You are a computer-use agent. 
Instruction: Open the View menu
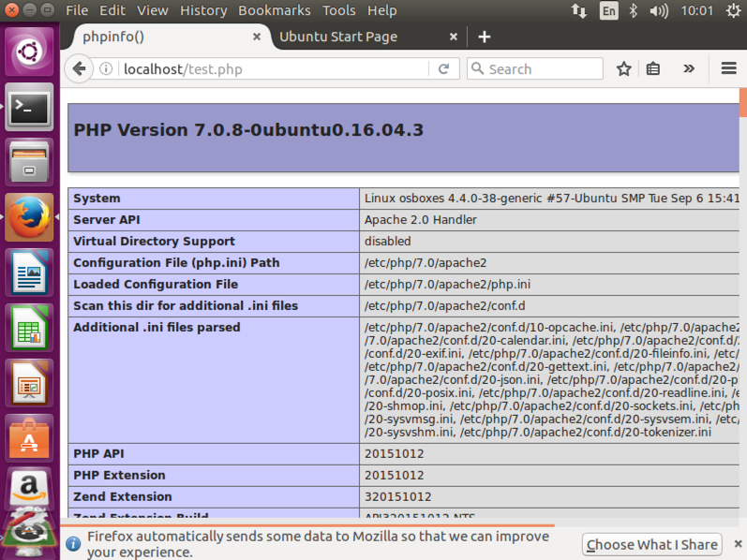tap(153, 10)
